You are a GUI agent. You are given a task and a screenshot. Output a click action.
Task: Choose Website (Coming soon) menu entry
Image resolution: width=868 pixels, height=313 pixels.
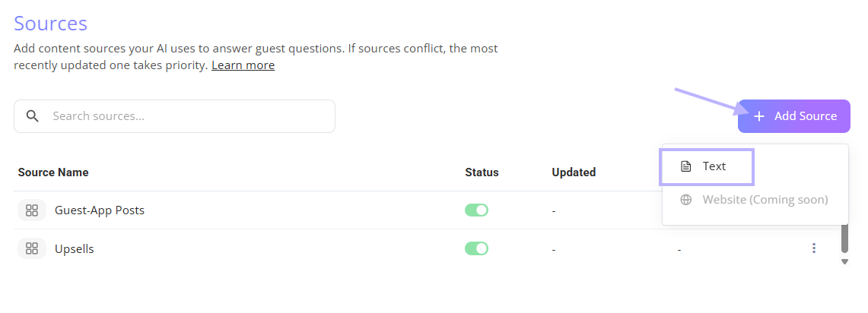(x=755, y=200)
